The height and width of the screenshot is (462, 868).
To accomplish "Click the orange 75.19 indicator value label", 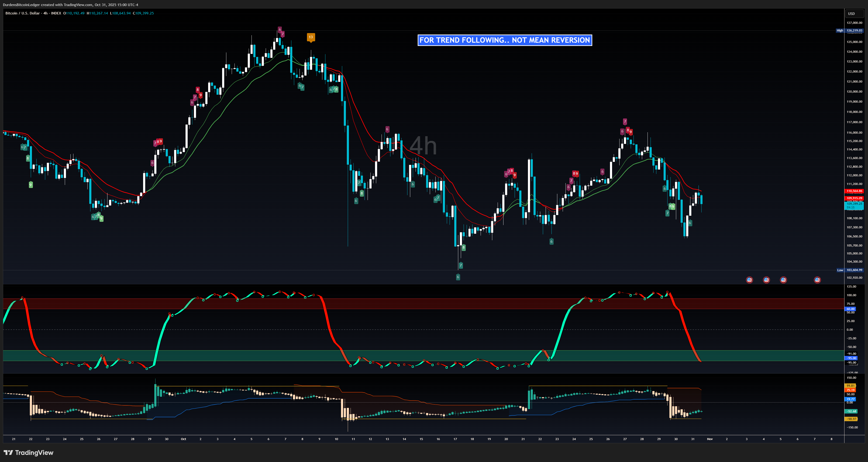I will point(851,390).
